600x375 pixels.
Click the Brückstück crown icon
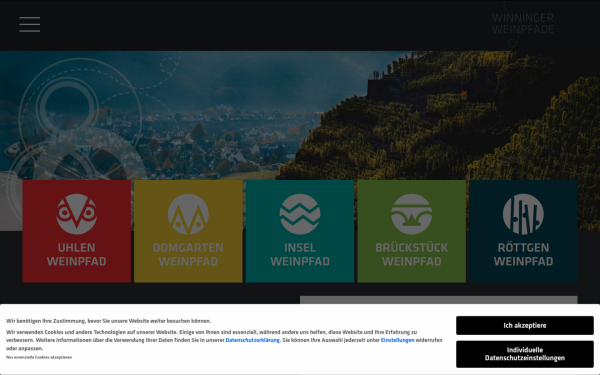point(412,214)
